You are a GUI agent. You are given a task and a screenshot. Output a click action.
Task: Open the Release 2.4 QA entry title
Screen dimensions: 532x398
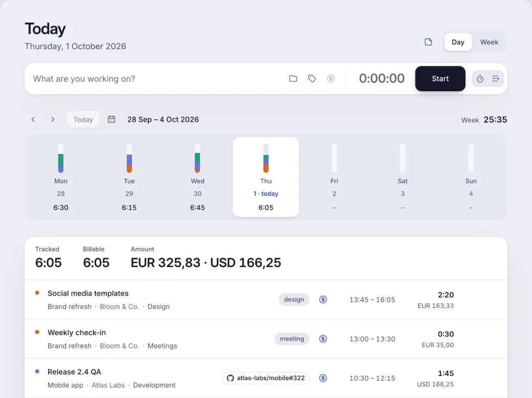pos(74,372)
